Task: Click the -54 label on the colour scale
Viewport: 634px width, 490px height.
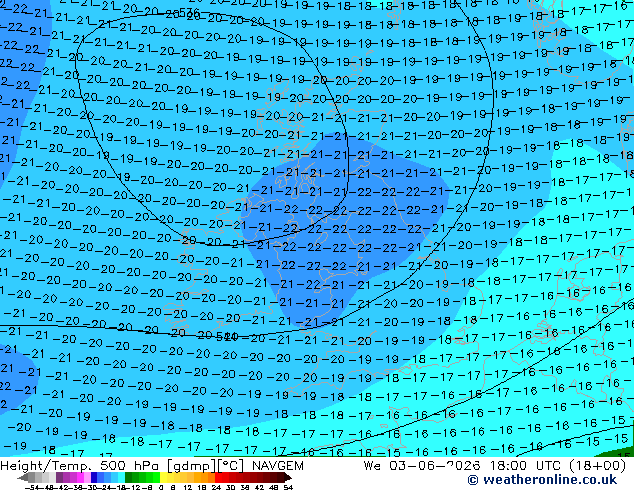Action: point(32,488)
